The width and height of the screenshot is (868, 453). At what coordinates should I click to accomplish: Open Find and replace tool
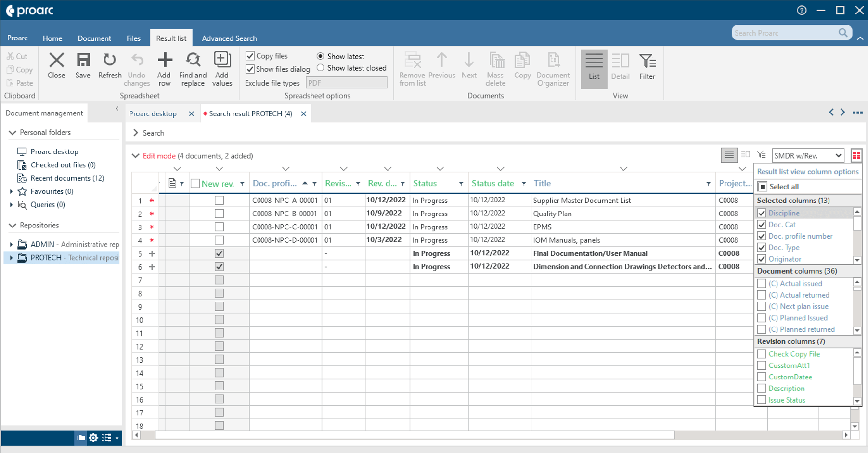coord(193,60)
